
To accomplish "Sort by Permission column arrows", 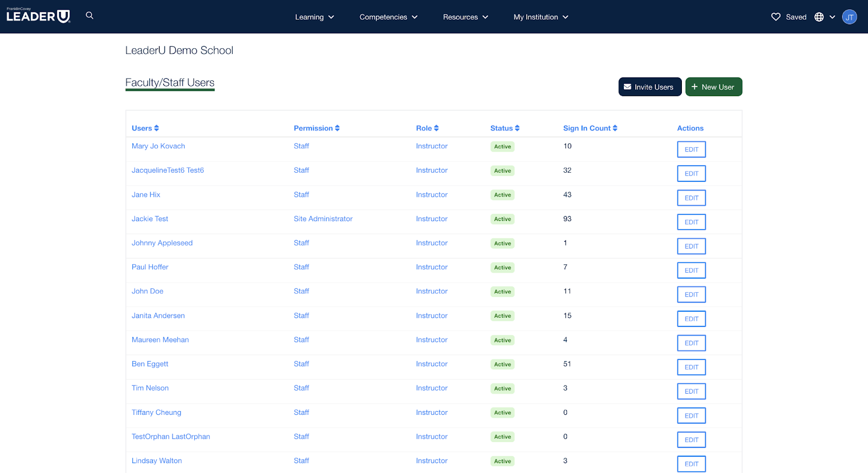I will click(337, 128).
